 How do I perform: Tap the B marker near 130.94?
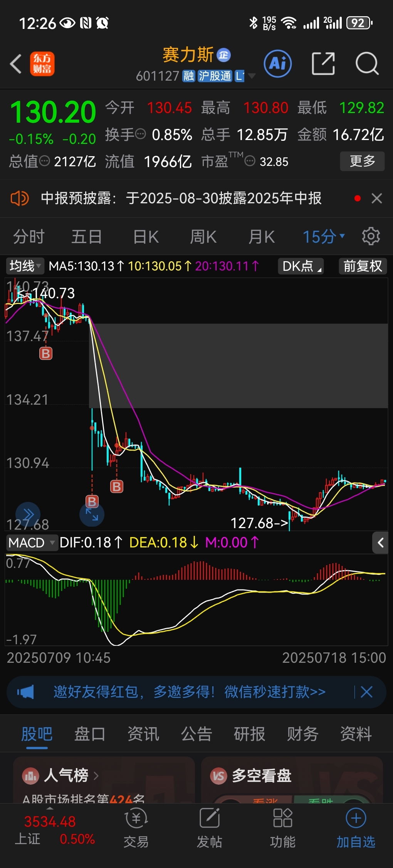click(117, 486)
